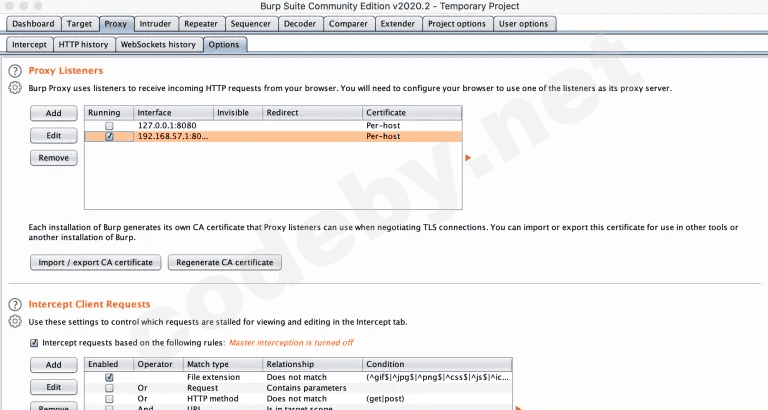Select the 127.0.0.1:8080 listener row

tap(273, 126)
